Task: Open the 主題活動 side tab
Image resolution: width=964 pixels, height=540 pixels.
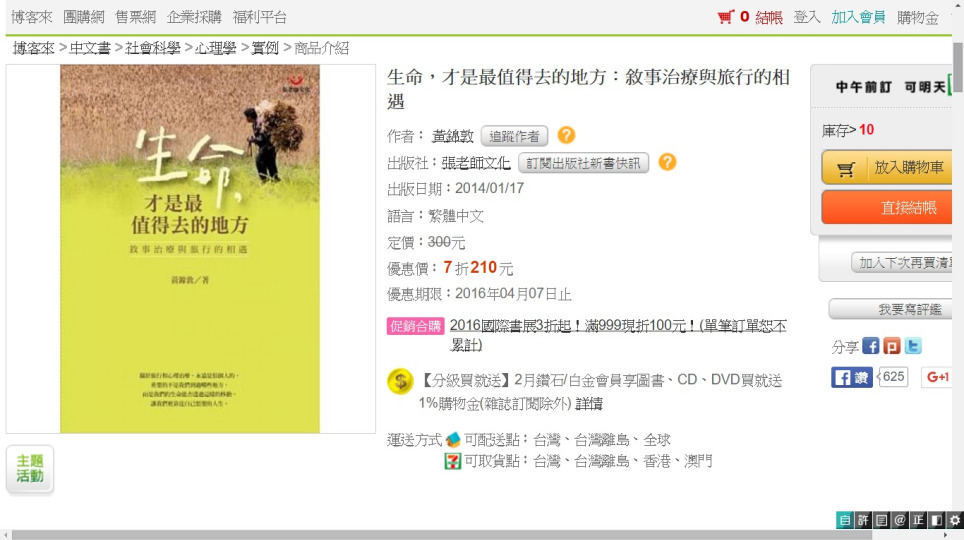Action: 30,469
